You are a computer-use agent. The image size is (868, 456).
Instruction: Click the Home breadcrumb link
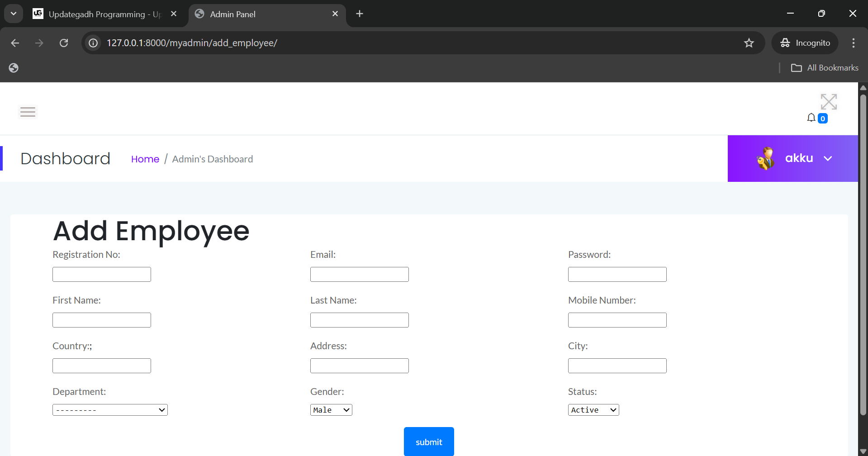[145, 159]
